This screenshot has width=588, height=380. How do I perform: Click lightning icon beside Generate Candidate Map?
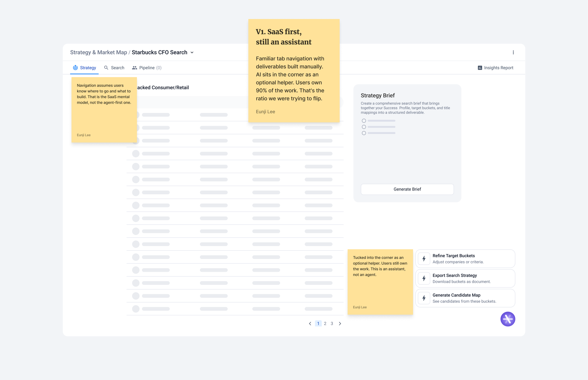(424, 298)
